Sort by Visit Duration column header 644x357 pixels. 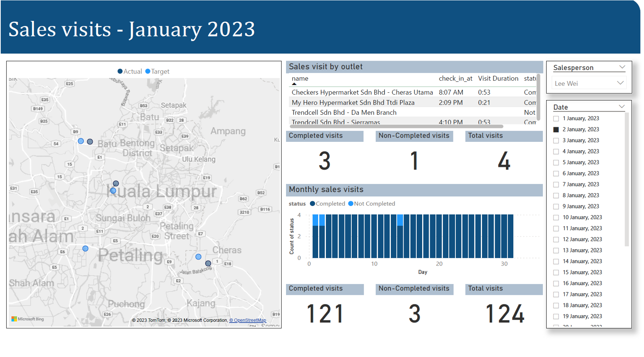[498, 78]
